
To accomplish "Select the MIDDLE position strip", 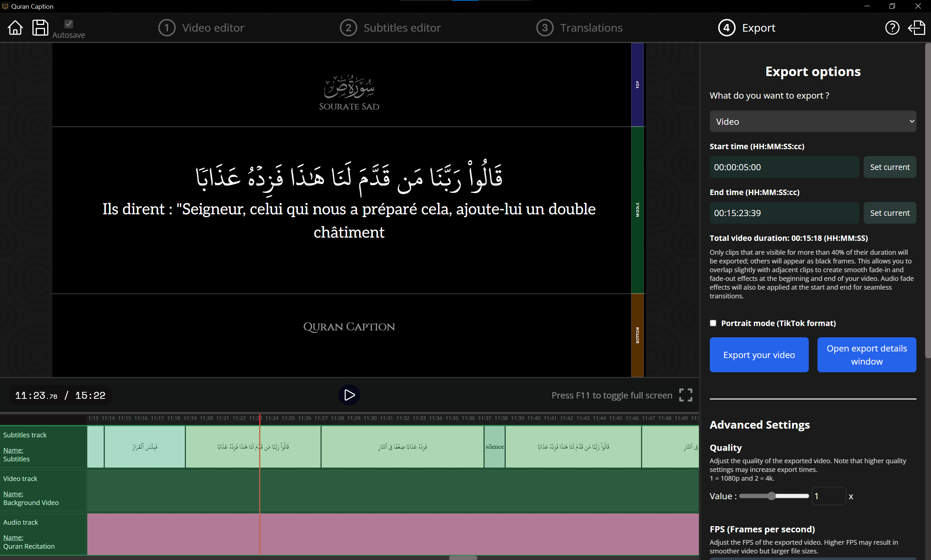I will (x=637, y=210).
